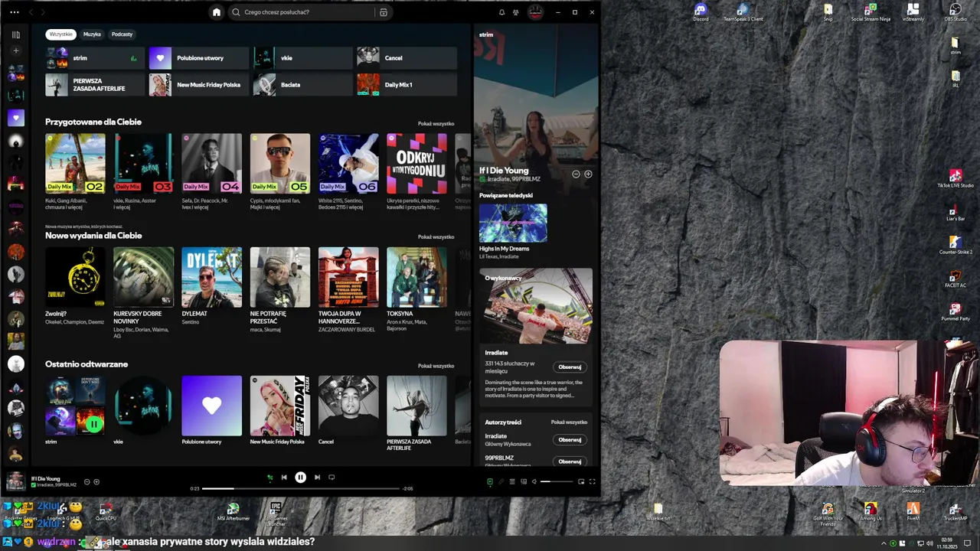The height and width of the screenshot is (551, 980).
Task: Open TOKSYNA release cover
Action: [x=416, y=277]
